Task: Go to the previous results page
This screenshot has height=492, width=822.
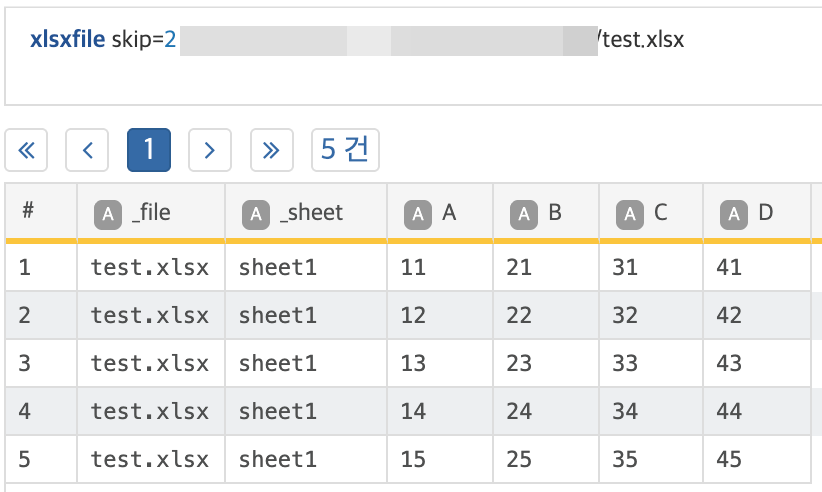Action: pyautogui.click(x=87, y=150)
